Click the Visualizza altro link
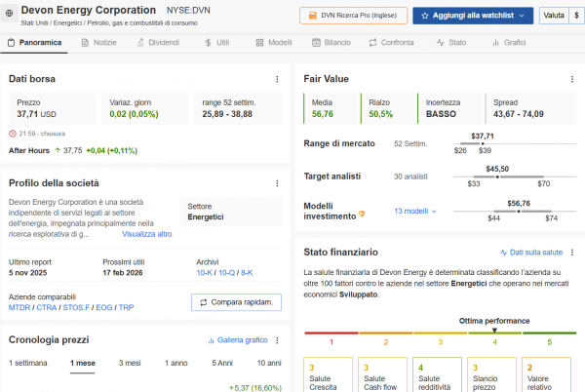 [x=146, y=235]
